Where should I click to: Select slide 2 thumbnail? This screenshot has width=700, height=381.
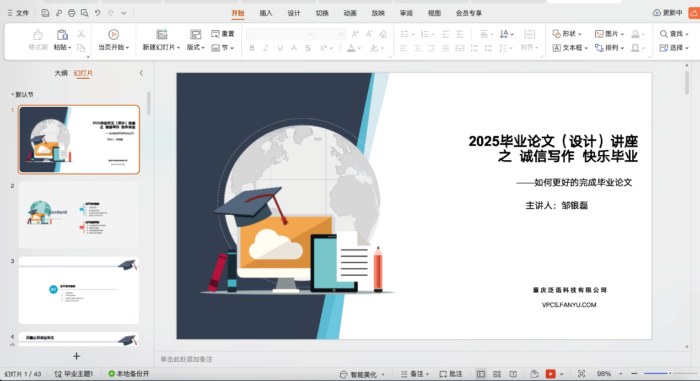coord(79,215)
